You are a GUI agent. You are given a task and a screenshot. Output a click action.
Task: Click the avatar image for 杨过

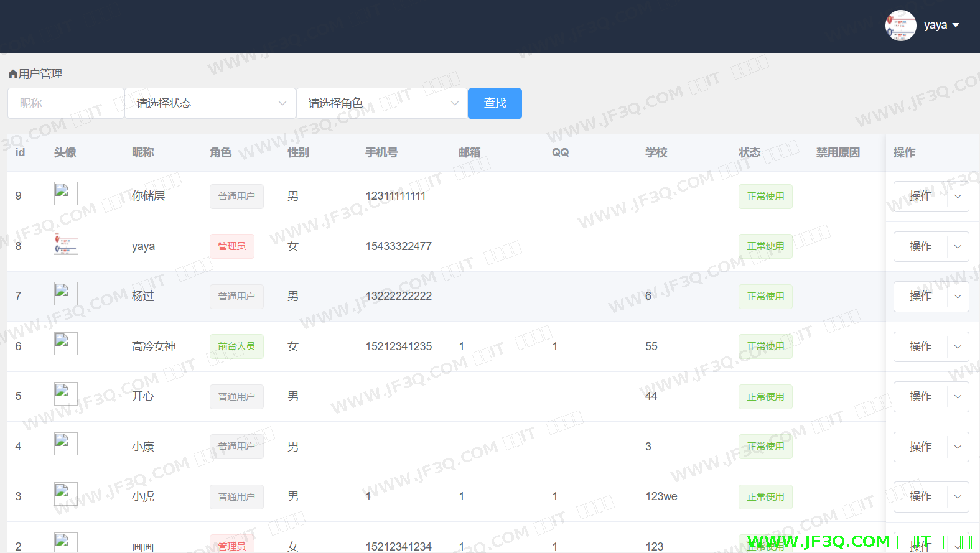pos(65,294)
